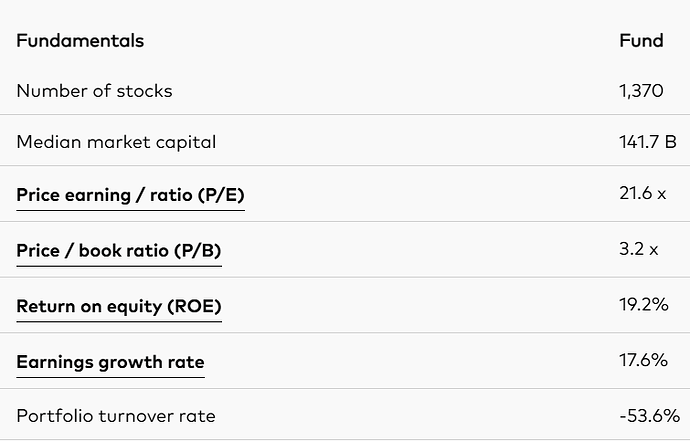Screen dimensions: 690x441
Task: Click the Fund column header
Action: (641, 40)
